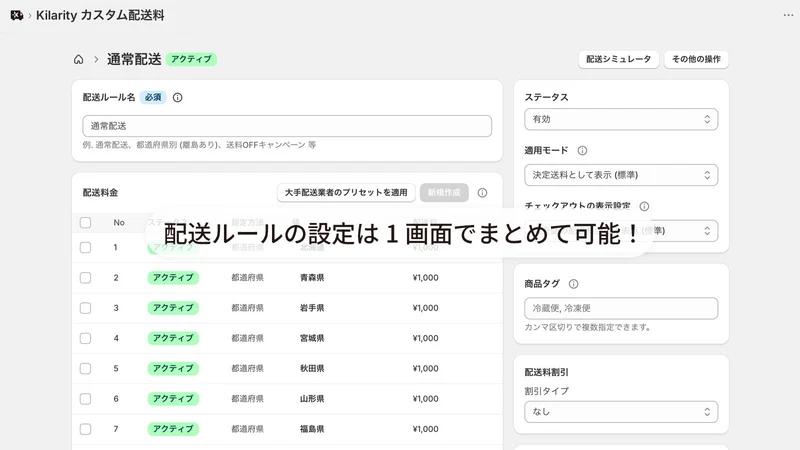Click ¥1,000 in the 宮城県 row
This screenshot has height=450, width=800.
pos(426,338)
